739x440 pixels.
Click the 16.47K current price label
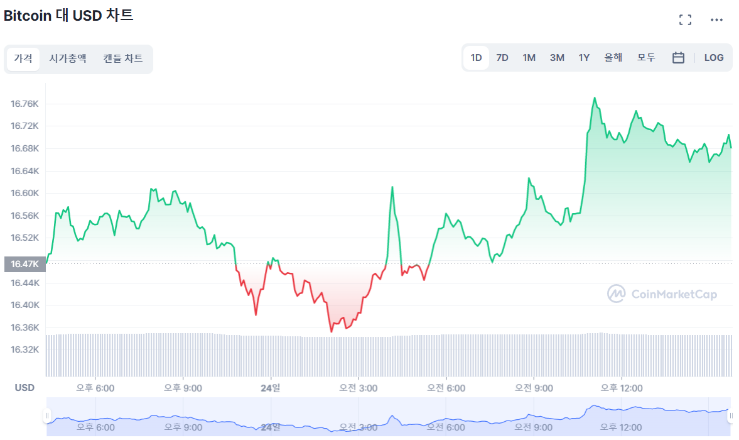[x=25, y=264]
